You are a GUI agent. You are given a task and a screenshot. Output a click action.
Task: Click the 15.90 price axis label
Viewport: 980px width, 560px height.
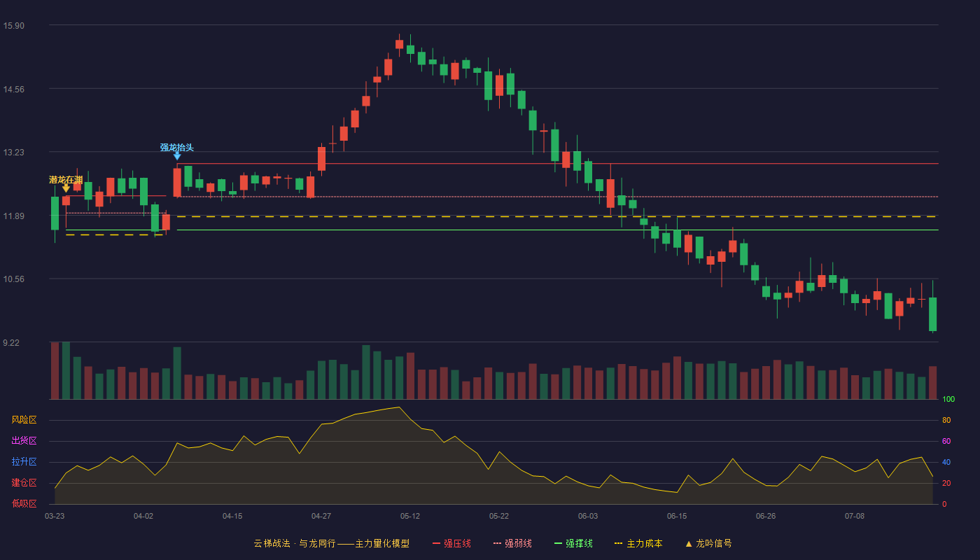pos(14,26)
